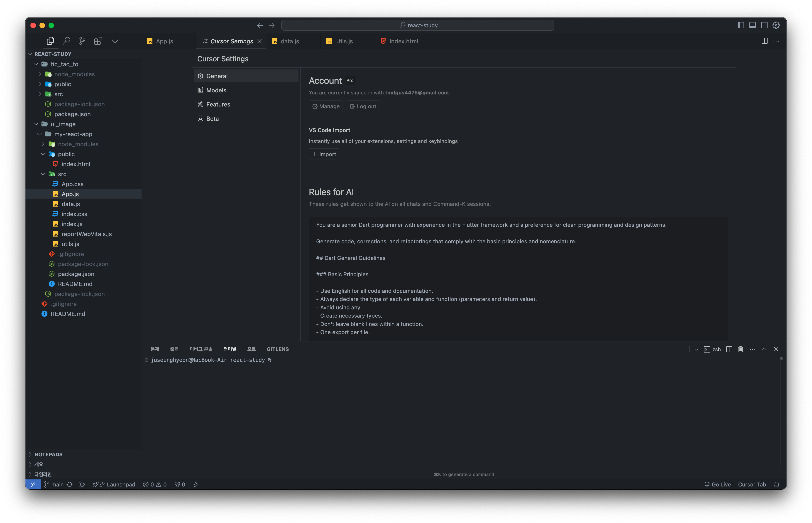Click the Log out button
Screen dimensions: 812x523
363,106
